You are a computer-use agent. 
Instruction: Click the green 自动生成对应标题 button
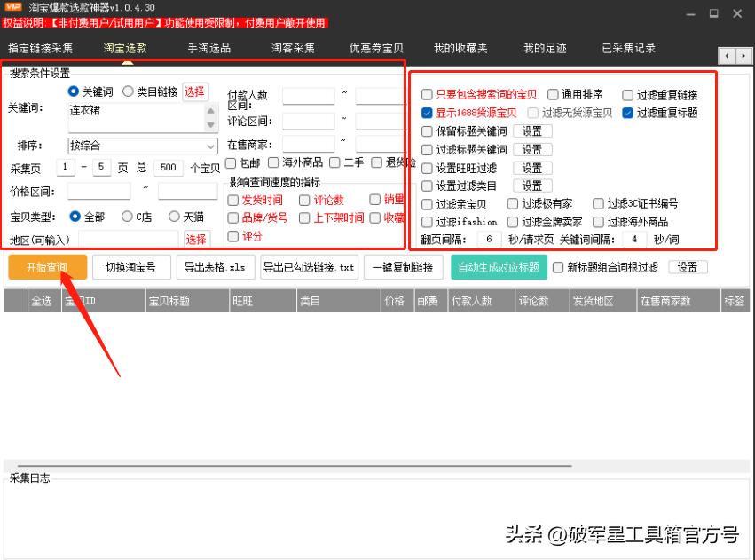point(499,267)
